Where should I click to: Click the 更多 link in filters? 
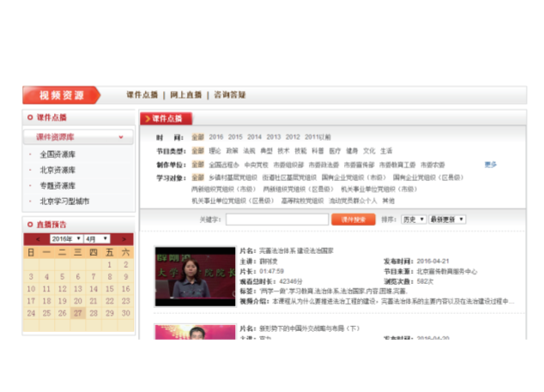click(x=491, y=165)
